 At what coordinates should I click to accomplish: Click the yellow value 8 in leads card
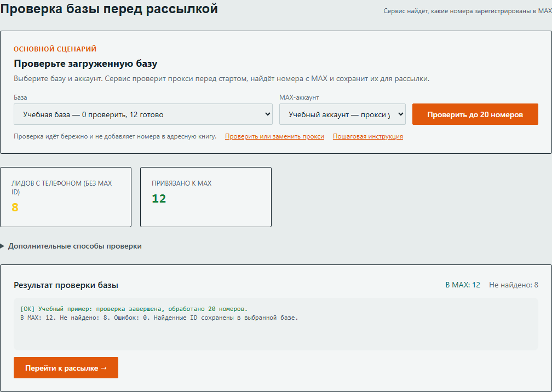pyautogui.click(x=15, y=207)
